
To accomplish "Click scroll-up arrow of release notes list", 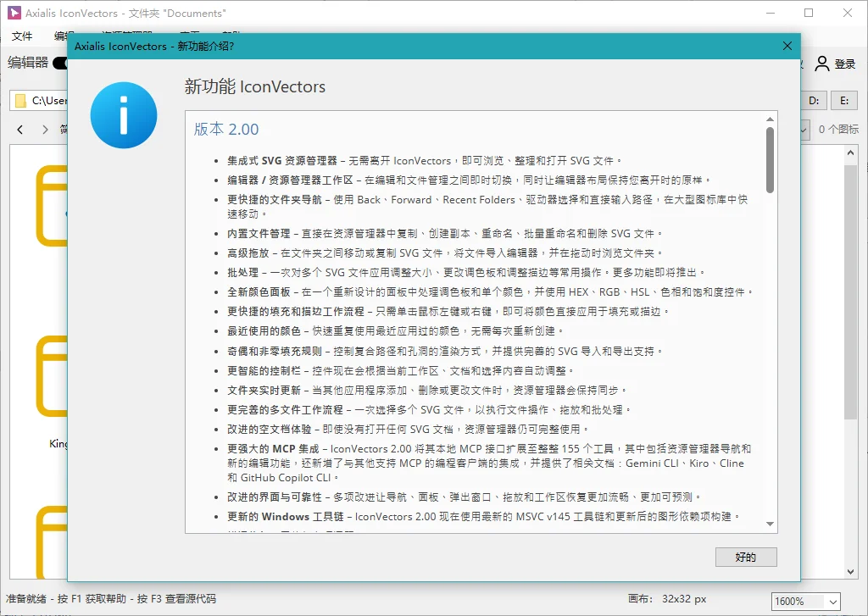I will coord(770,119).
